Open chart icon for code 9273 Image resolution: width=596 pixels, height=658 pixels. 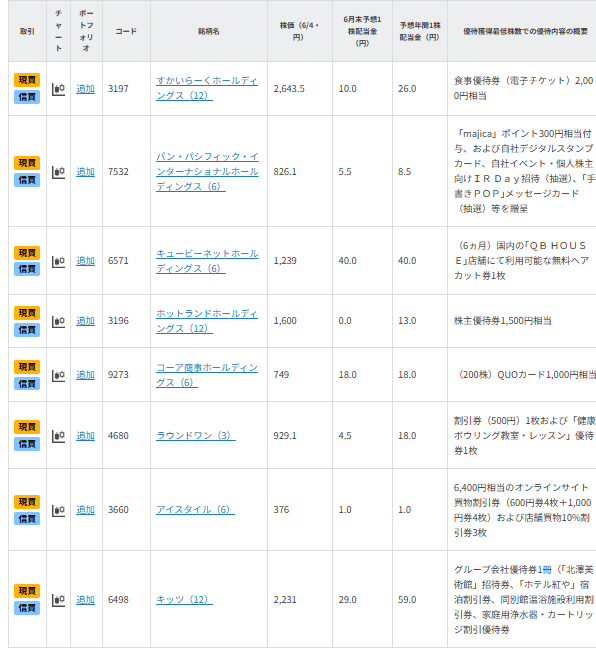pos(58,375)
